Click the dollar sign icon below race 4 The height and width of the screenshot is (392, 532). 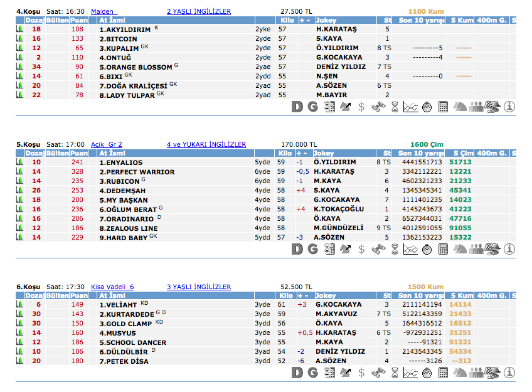[361, 107]
